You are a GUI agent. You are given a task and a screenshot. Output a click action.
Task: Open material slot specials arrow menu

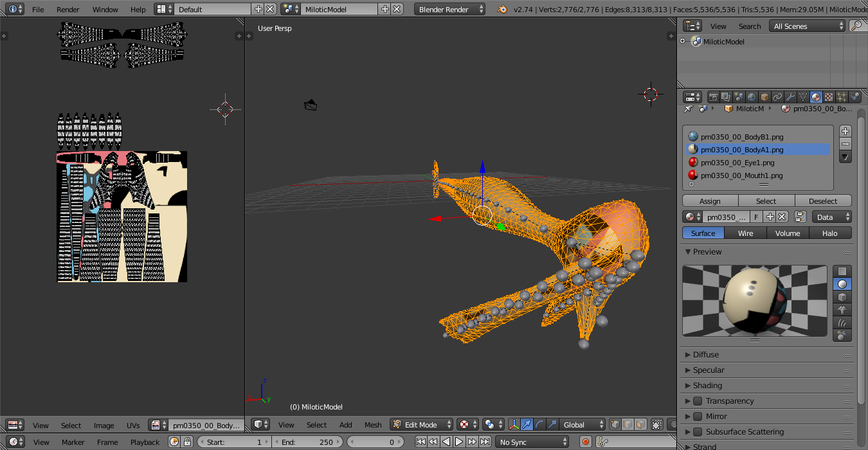coord(845,157)
